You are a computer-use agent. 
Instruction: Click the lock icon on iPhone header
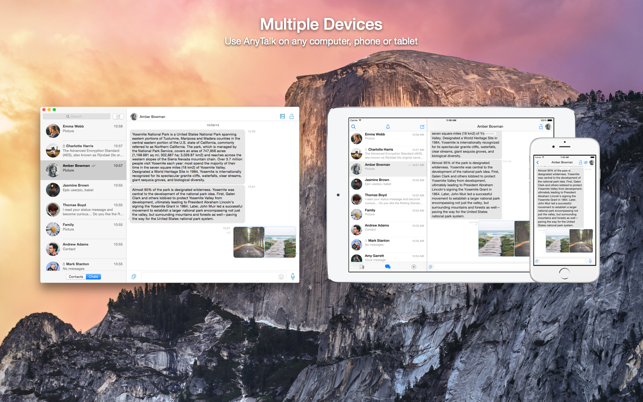point(581,162)
